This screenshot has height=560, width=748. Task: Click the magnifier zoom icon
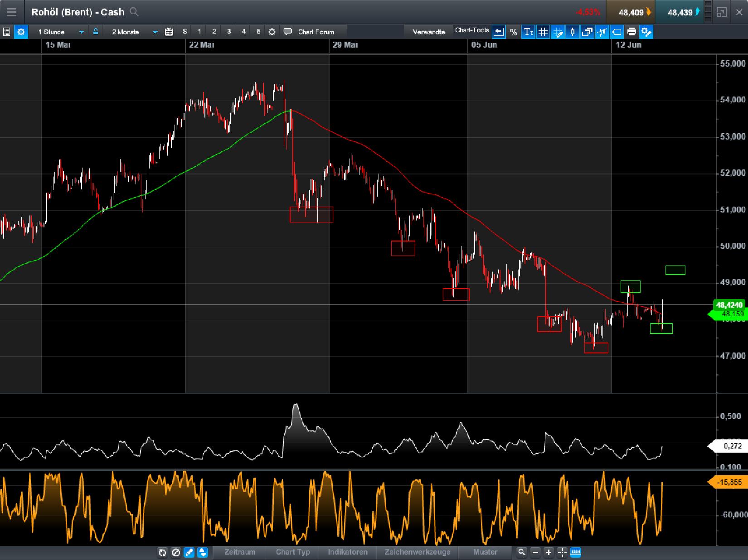click(522, 553)
